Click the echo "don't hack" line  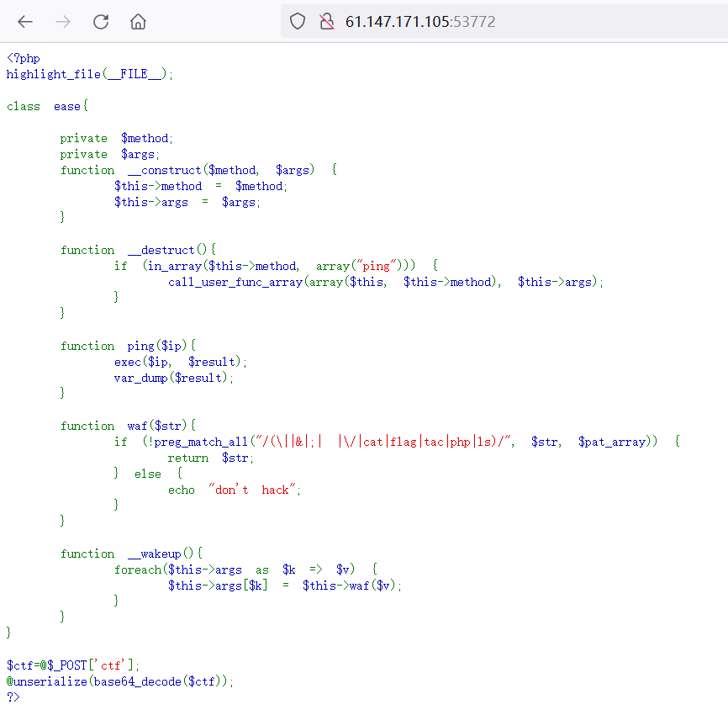(235, 490)
